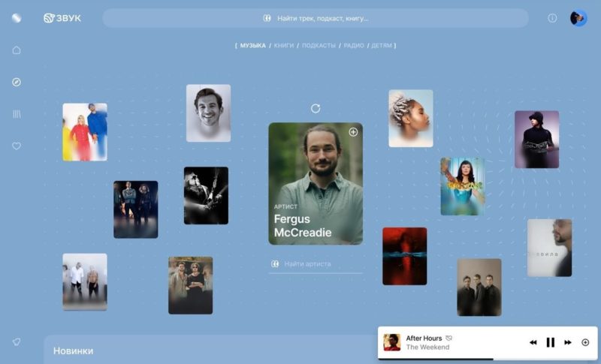Click the info icon near profile

[x=552, y=18]
